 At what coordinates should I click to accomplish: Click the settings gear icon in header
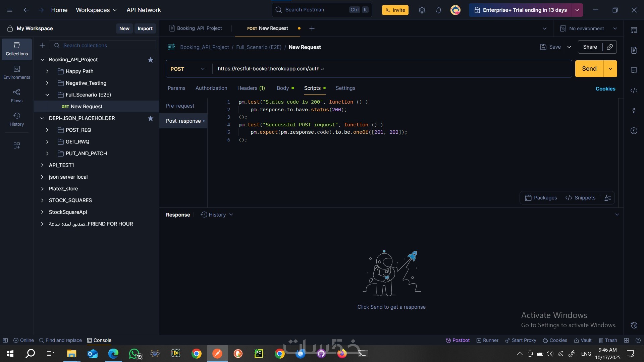pos(422,10)
